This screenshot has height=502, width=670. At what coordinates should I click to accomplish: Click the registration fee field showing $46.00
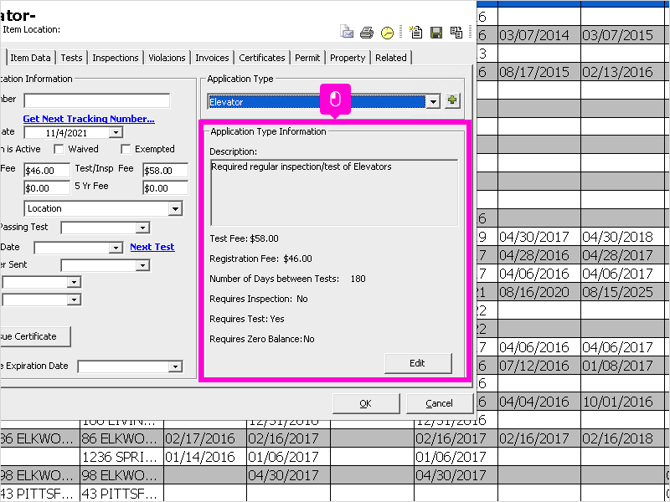click(47, 170)
